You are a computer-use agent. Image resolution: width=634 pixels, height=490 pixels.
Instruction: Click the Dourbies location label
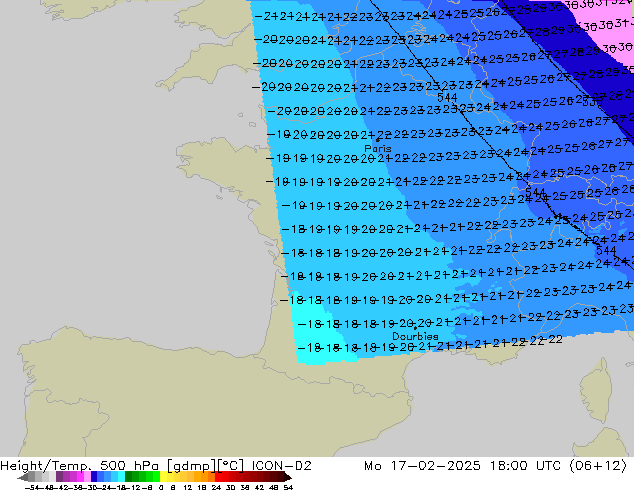[x=415, y=336]
